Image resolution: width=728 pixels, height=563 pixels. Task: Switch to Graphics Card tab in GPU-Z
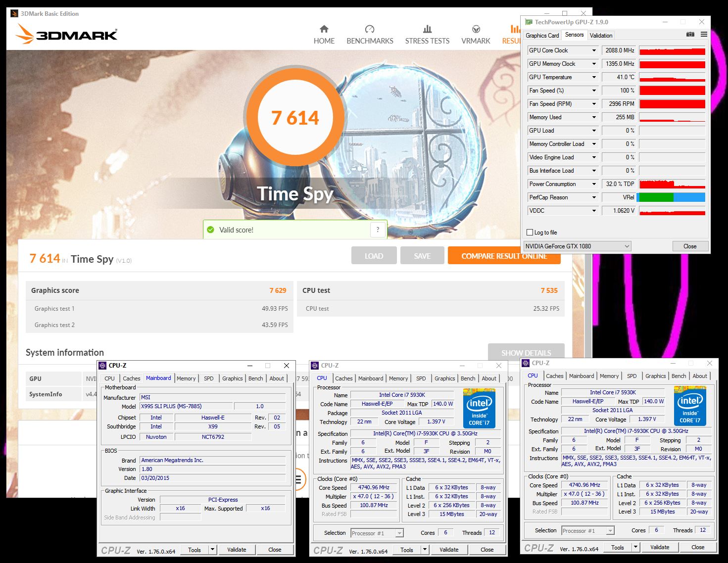click(x=542, y=36)
